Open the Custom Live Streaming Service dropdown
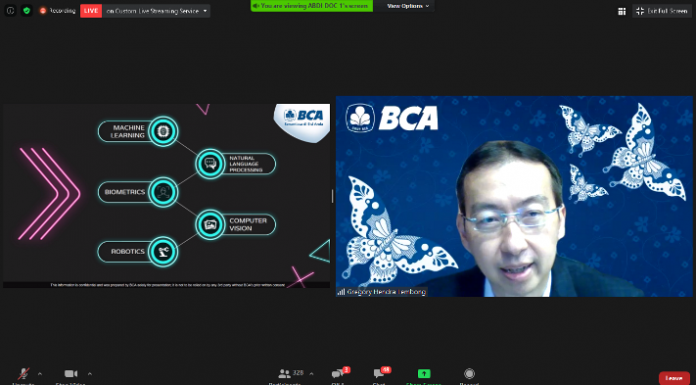The image size is (696, 385). click(x=157, y=11)
